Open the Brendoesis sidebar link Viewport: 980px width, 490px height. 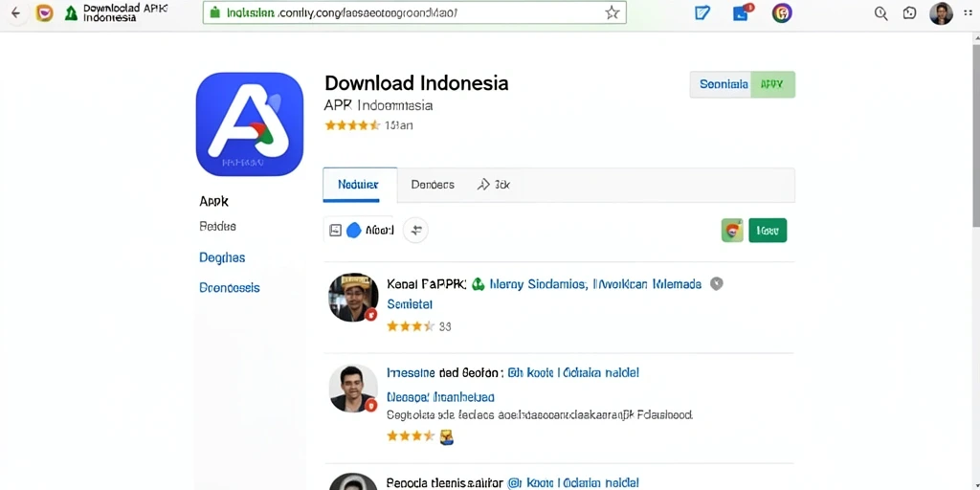[230, 288]
